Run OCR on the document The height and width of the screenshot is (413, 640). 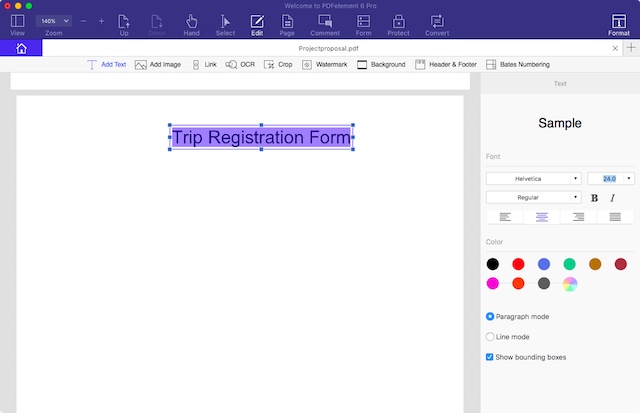(240, 64)
